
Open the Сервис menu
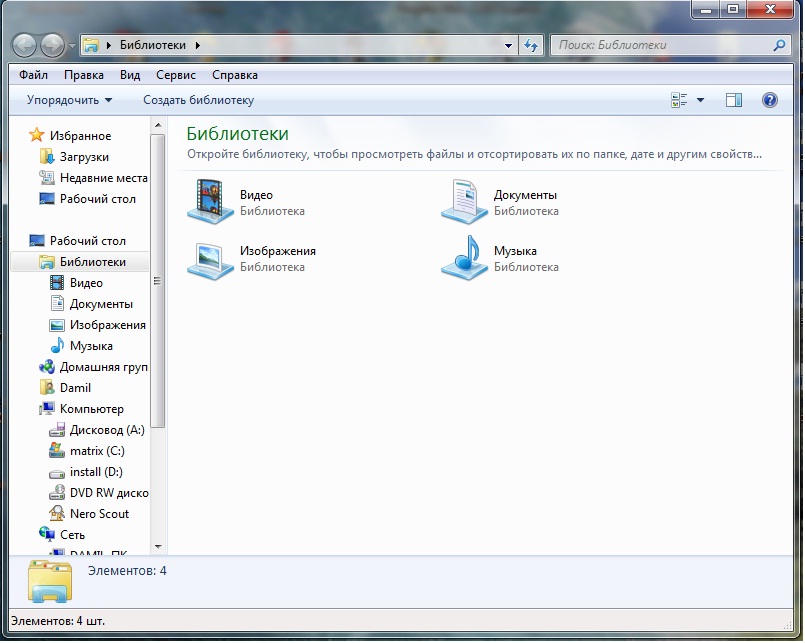(x=176, y=75)
